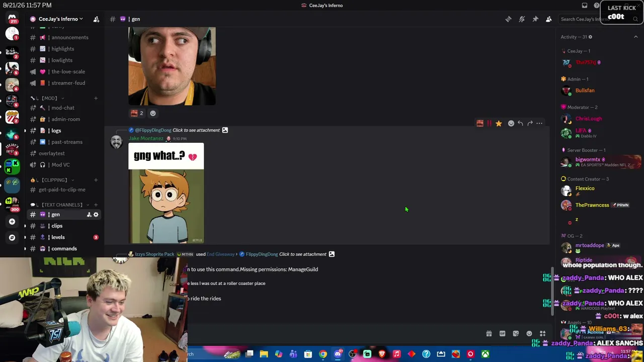This screenshot has height=362, width=644.
Task: Open pinned messages in gen channel
Action: [x=535, y=19]
